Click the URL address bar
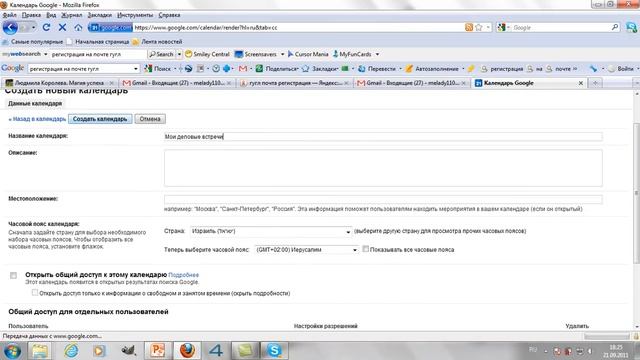 (298, 27)
